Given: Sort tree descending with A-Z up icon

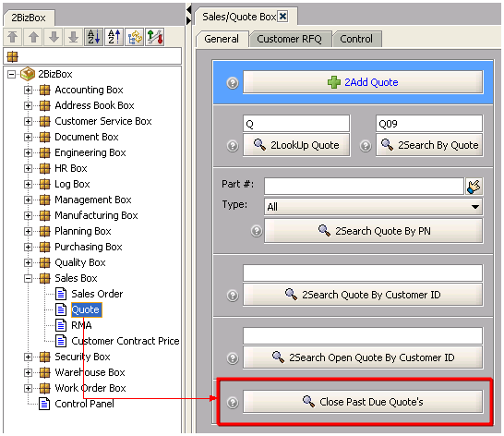Looking at the screenshot, I should click(114, 37).
